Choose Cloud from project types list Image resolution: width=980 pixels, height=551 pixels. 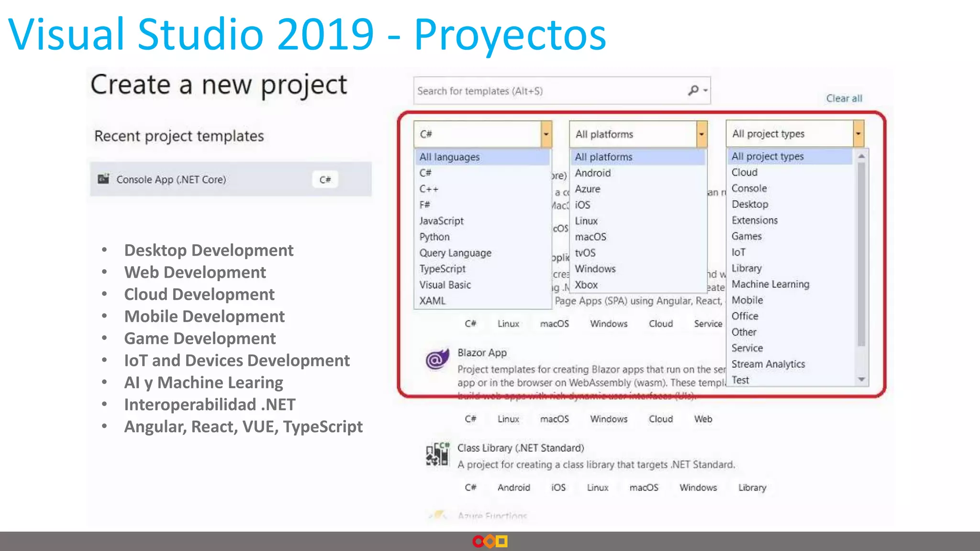790,172
